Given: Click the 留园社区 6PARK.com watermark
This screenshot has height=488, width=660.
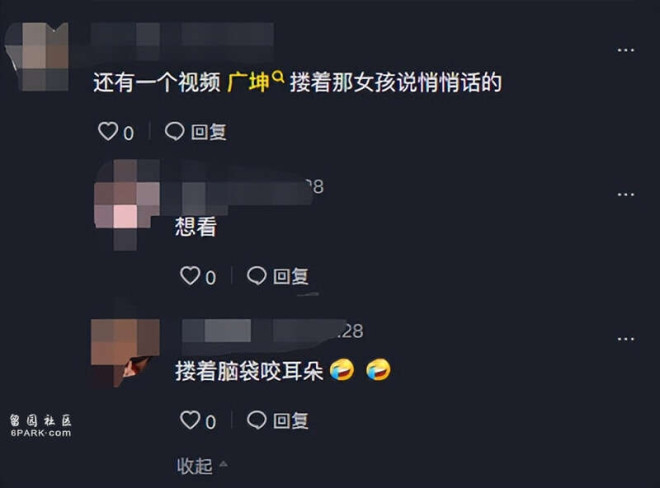Looking at the screenshot, I should coord(41,425).
